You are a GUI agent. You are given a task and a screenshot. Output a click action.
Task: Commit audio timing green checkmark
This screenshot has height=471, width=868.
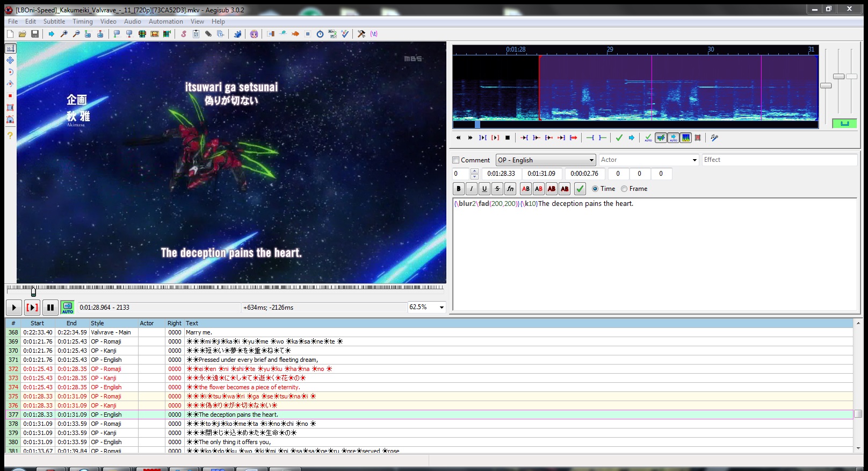(x=619, y=138)
